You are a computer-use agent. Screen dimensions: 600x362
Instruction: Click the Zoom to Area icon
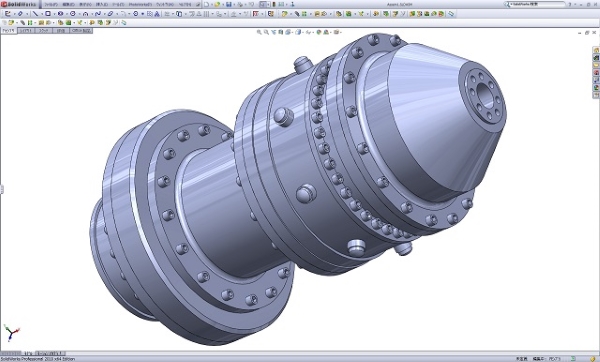pyautogui.click(x=266, y=33)
